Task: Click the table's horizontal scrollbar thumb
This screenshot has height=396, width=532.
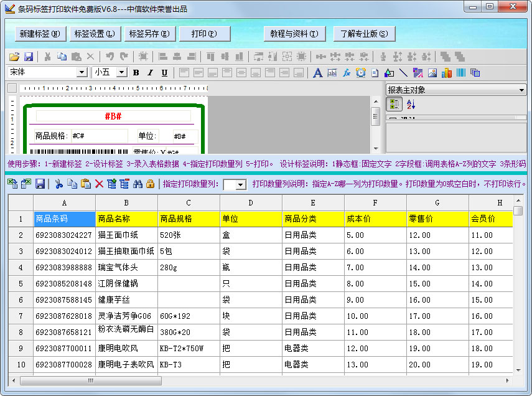Action: coord(91,380)
